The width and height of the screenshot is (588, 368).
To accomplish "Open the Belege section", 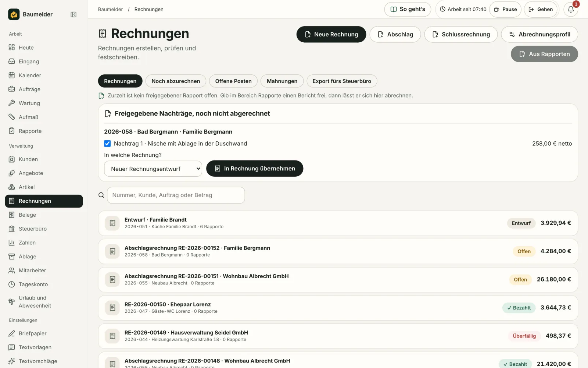I will [44, 215].
